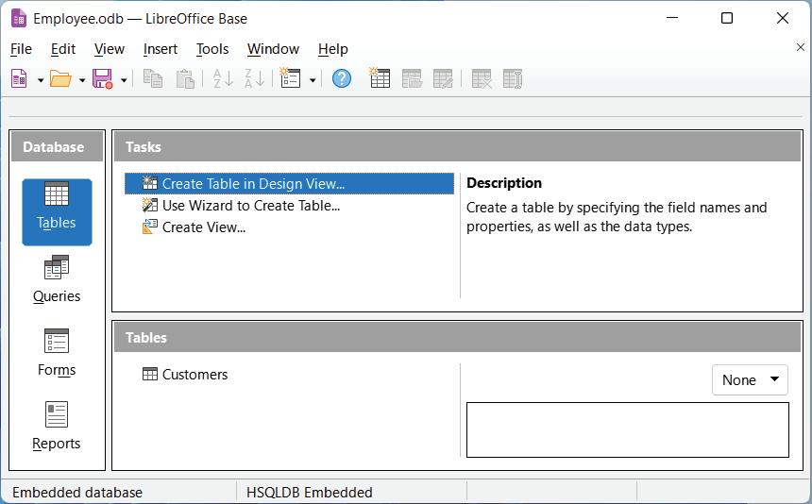The height and width of the screenshot is (504, 812).
Task: Expand the Save dropdown arrow
Action: 124,80
